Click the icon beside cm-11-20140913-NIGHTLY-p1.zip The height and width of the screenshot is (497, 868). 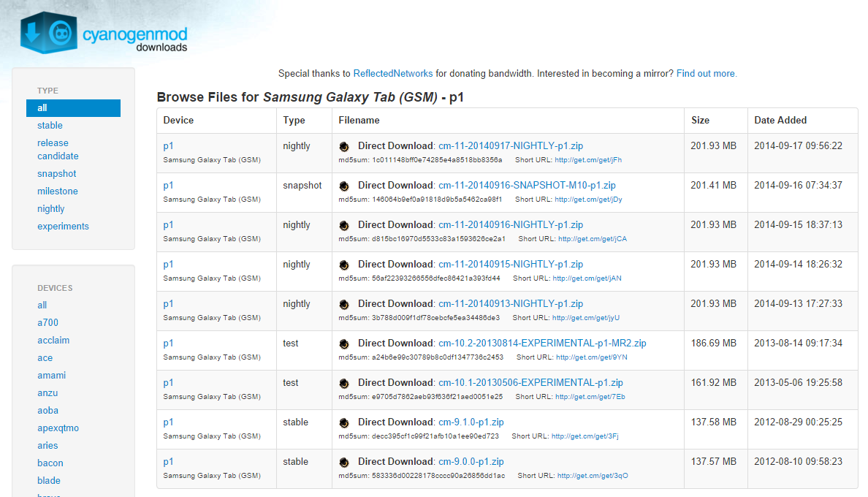click(344, 304)
